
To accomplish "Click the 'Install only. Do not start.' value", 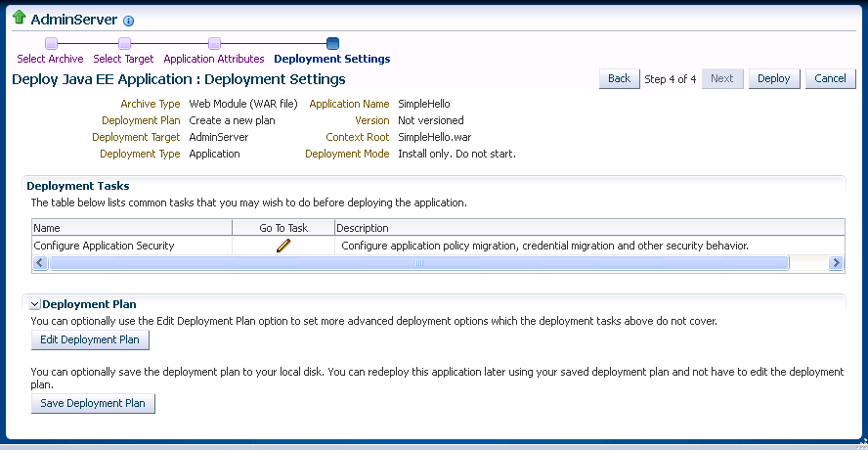I will (x=456, y=154).
